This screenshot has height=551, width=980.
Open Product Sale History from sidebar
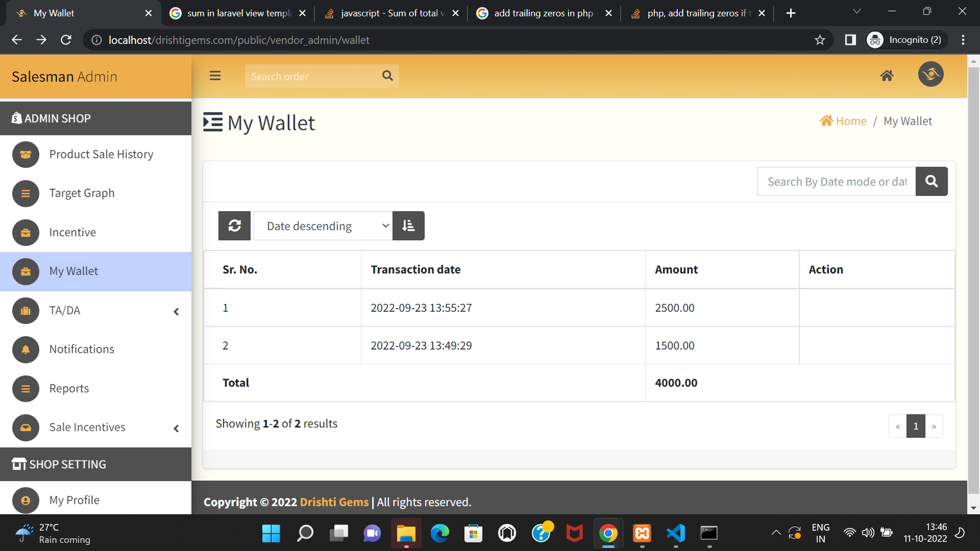[101, 154]
